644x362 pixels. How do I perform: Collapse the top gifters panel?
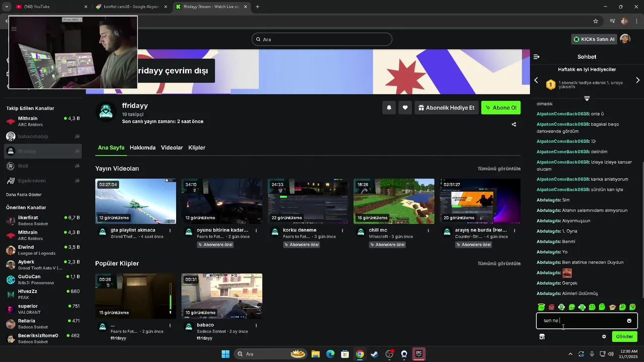pyautogui.click(x=587, y=98)
